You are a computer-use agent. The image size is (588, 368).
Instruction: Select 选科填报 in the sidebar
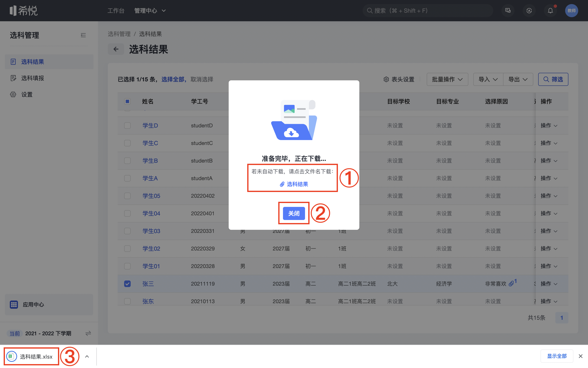point(49,78)
